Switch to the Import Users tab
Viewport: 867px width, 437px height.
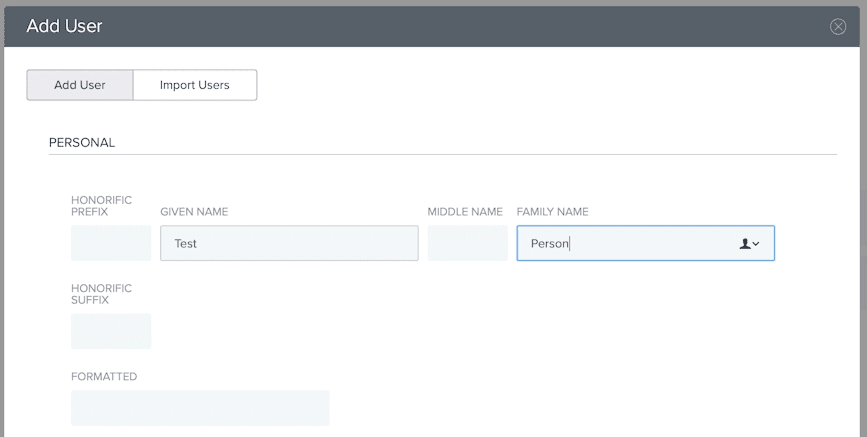[195, 85]
